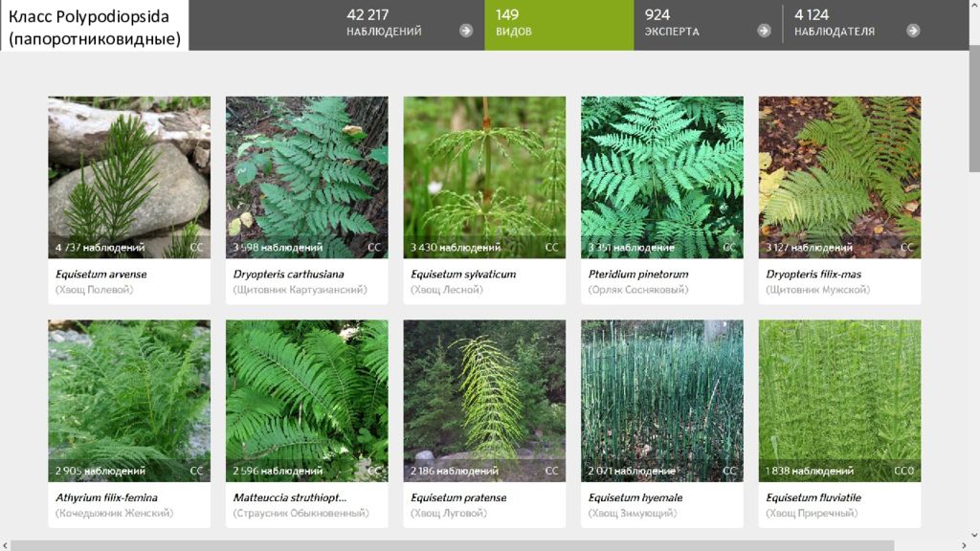
Task: Click CC license badge on Equisetum arvense photo
Action: pyautogui.click(x=196, y=248)
